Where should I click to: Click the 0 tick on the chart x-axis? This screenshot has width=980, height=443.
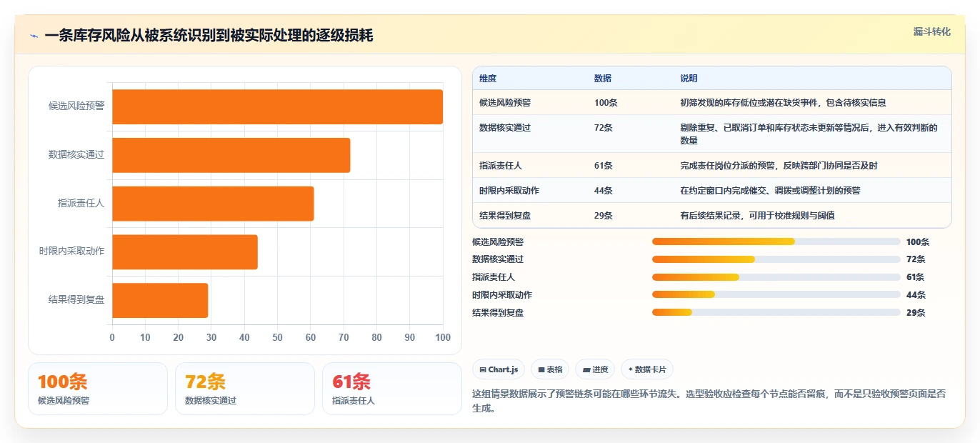[x=112, y=338]
